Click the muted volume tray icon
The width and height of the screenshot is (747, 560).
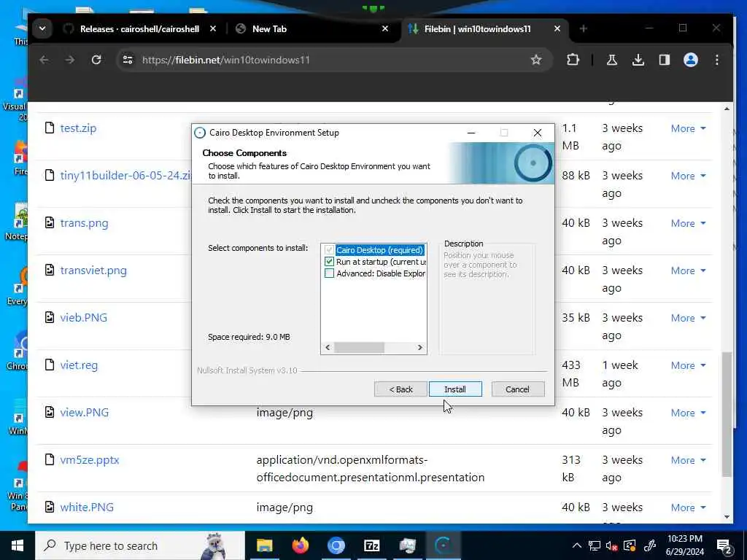(612, 545)
